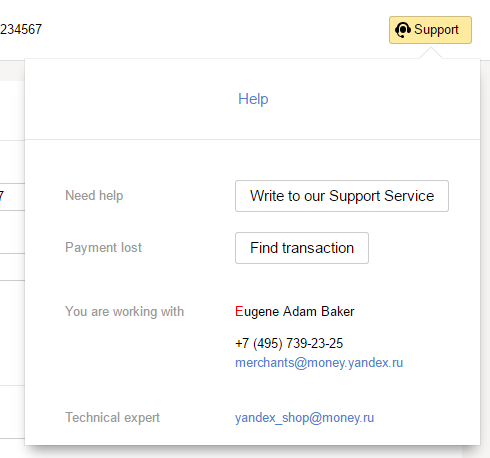Click the headset icon in Support button
Image resolution: width=490 pixels, height=458 pixels.
[x=403, y=30]
